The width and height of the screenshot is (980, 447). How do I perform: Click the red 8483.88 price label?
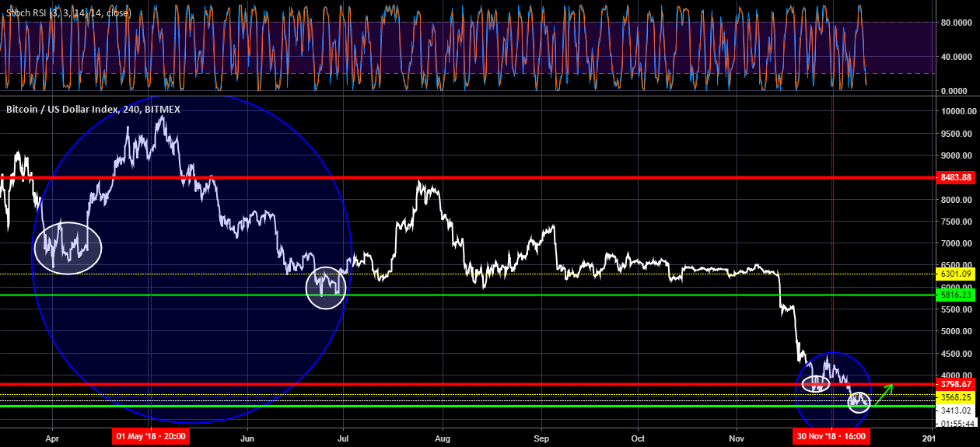pos(955,178)
